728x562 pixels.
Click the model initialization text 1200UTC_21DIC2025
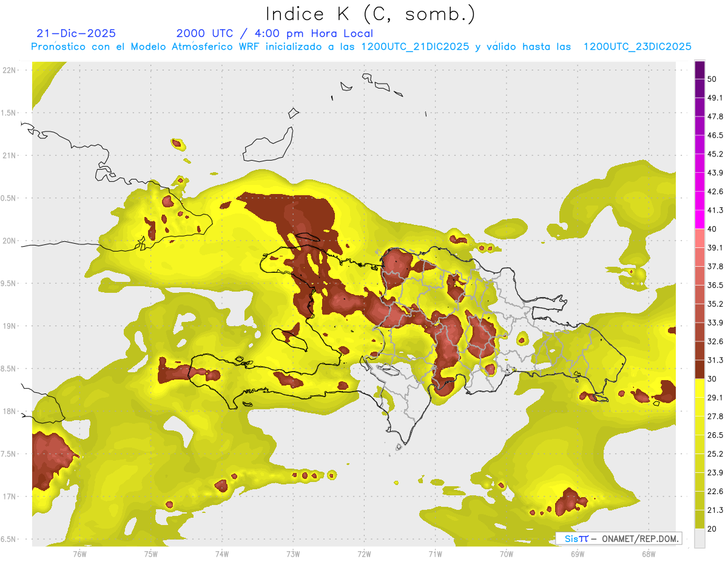(x=415, y=47)
